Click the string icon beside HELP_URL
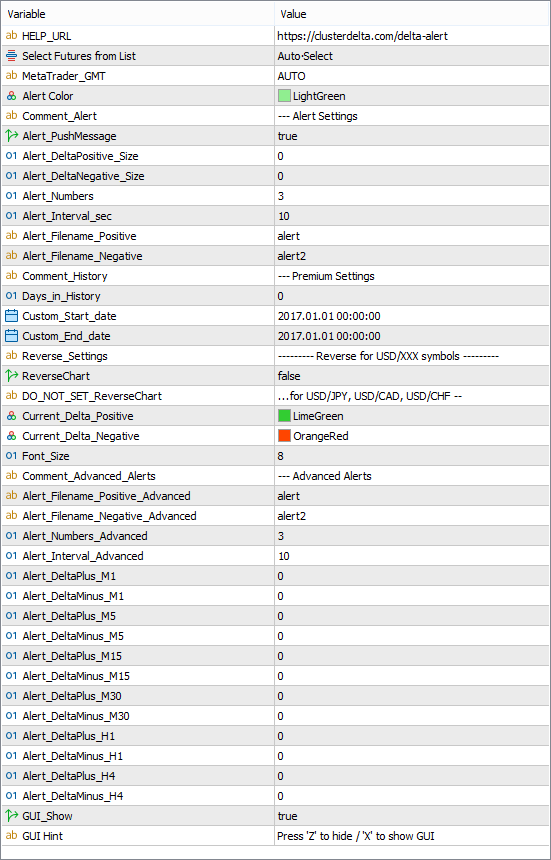The width and height of the screenshot is (551, 860). pos(12,36)
